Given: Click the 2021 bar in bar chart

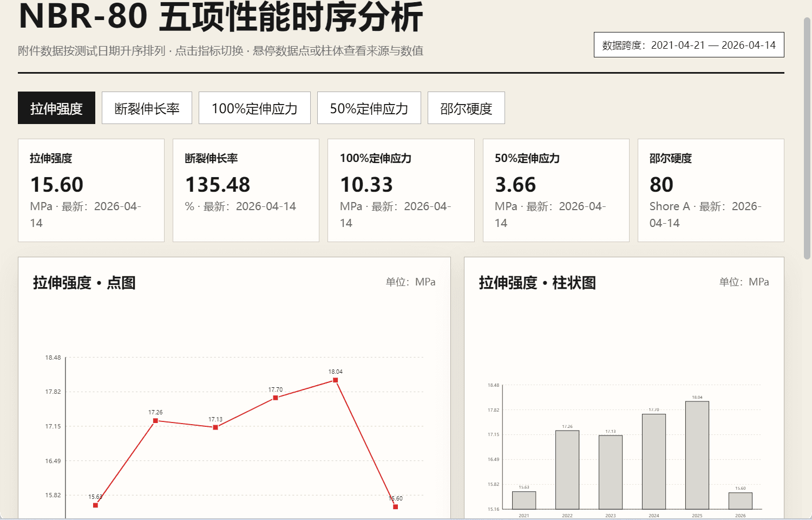Looking at the screenshot, I should pos(524,500).
